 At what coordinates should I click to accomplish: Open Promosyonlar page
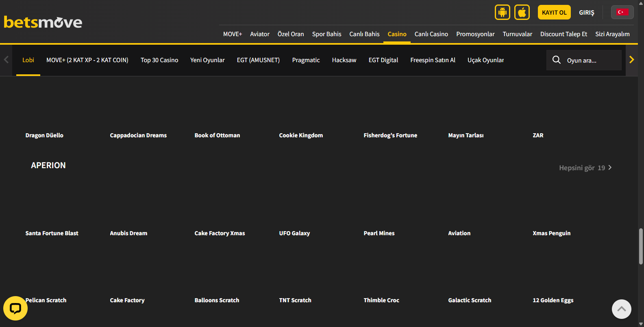[x=475, y=34]
